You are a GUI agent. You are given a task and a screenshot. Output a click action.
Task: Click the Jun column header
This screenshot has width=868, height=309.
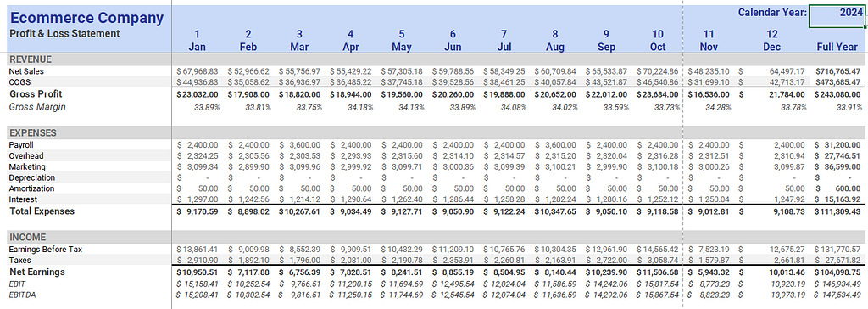453,48
